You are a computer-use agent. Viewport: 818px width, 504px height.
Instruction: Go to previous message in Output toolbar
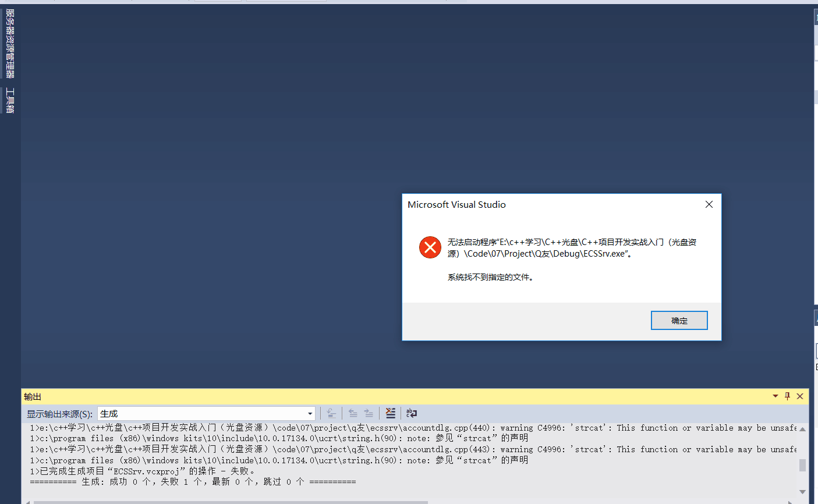click(353, 413)
